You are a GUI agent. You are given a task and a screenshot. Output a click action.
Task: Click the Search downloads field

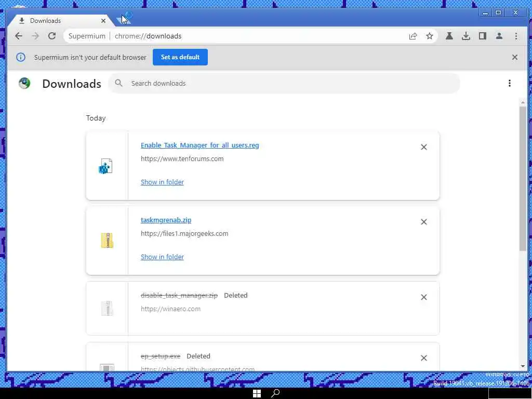[284, 83]
